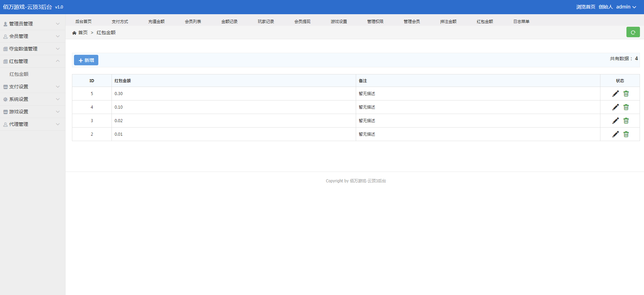This screenshot has height=295, width=644.
Task: Switch to the 红包金额 top tab
Action: click(485, 21)
